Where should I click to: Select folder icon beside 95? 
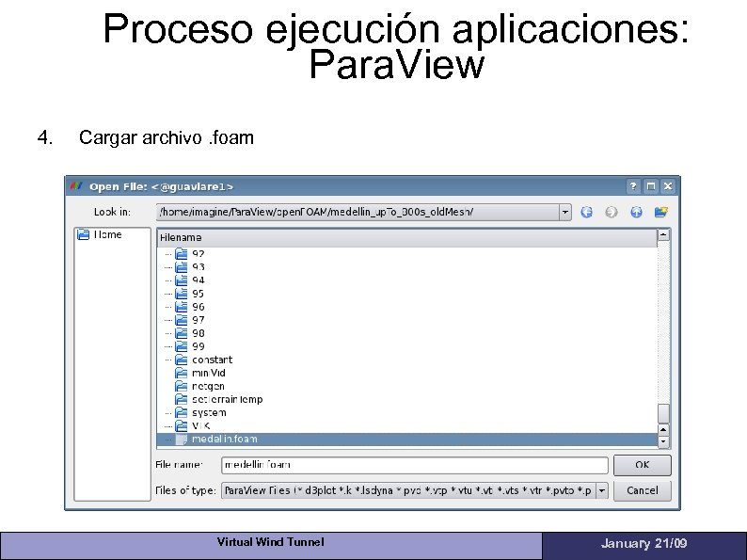[181, 294]
